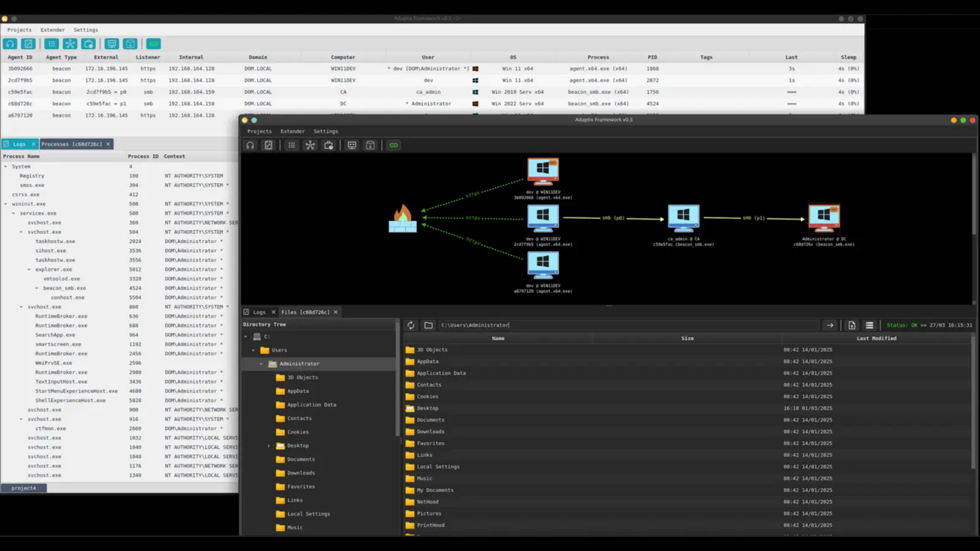The height and width of the screenshot is (551, 980).
Task: Click the firewall icon in session graph
Action: tap(402, 219)
